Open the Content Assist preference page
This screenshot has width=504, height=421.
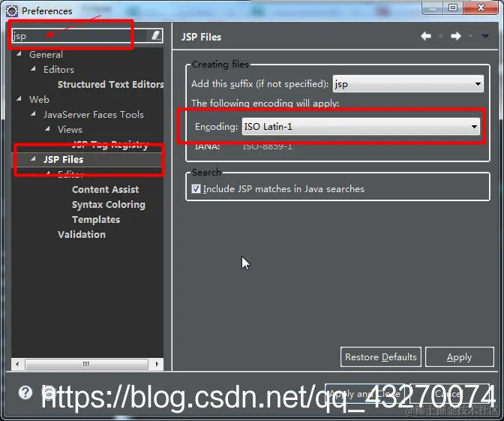pyautogui.click(x=106, y=189)
